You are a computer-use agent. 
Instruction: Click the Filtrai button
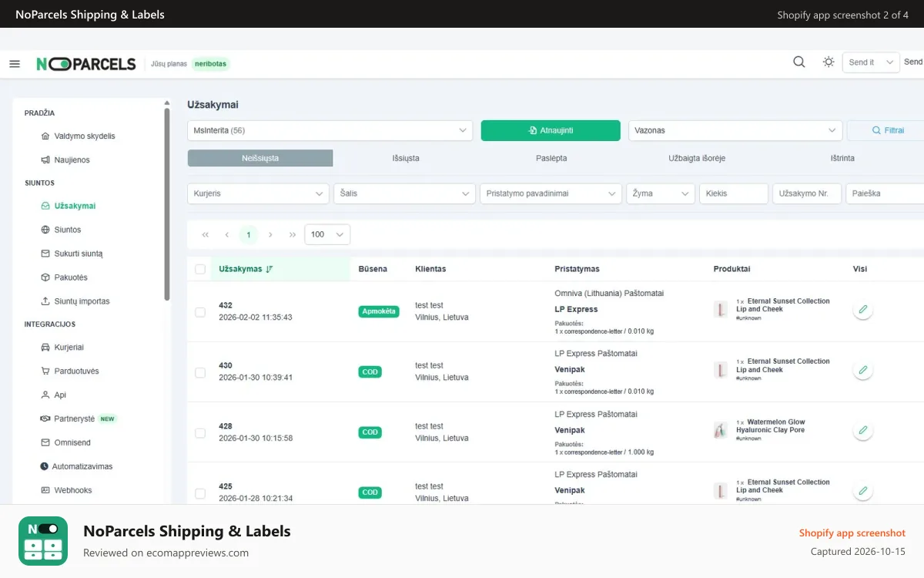[x=887, y=130]
